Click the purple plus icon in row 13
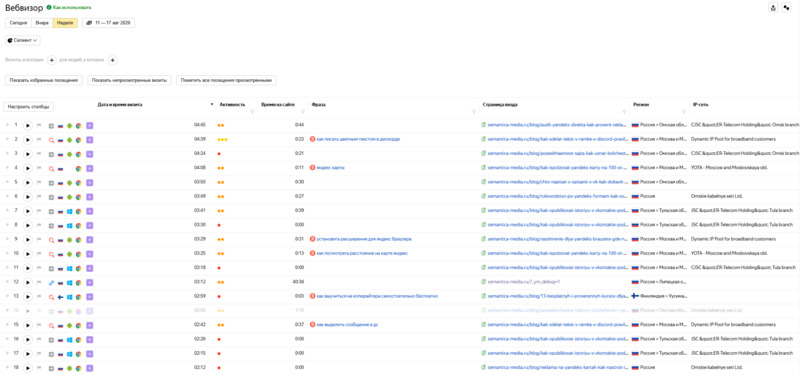The image size is (800, 375). coord(89,296)
